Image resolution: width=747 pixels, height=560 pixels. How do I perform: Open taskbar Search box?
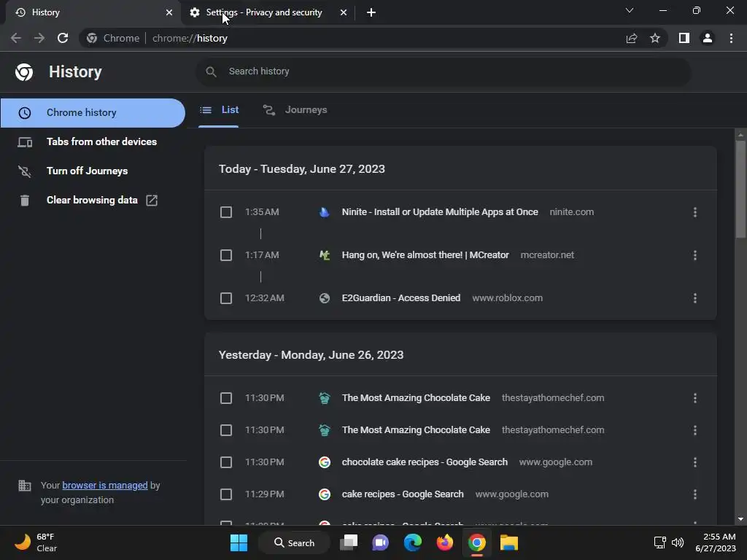coord(294,542)
